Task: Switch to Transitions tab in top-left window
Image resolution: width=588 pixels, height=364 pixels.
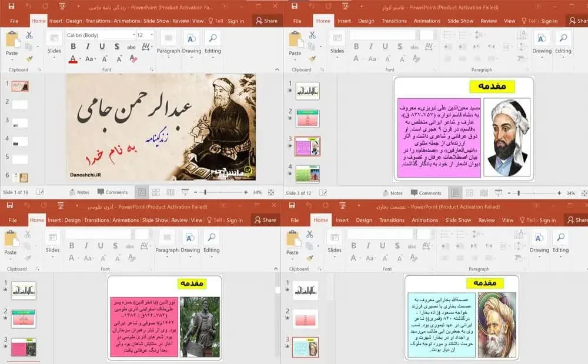Action: click(x=98, y=21)
